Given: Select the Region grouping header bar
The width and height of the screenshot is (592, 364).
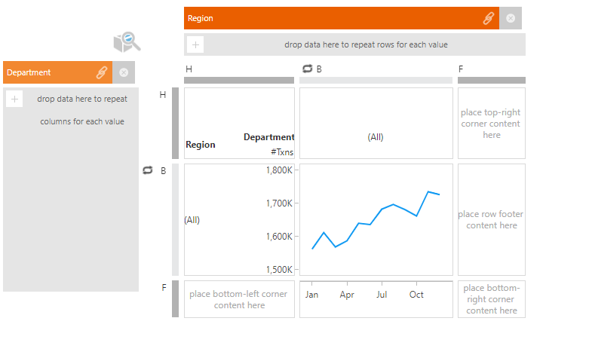Looking at the screenshot, I should (x=332, y=18).
